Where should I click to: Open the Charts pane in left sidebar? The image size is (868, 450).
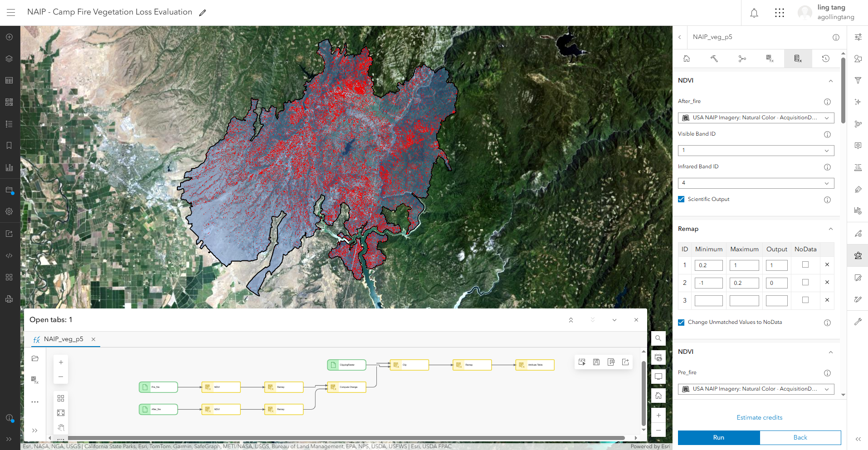(9, 167)
